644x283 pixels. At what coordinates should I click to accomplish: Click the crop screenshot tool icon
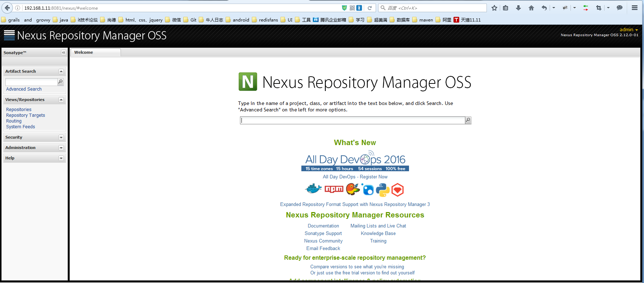[x=598, y=8]
